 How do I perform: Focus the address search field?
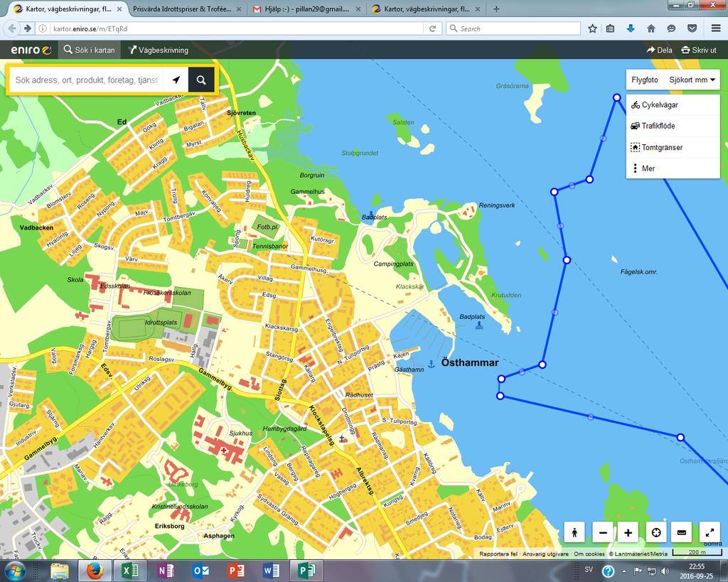click(x=87, y=80)
